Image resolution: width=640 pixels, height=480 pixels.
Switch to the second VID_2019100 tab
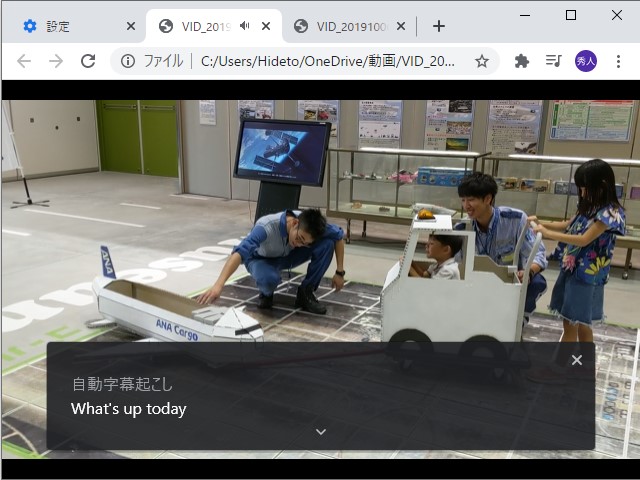click(x=350, y=27)
